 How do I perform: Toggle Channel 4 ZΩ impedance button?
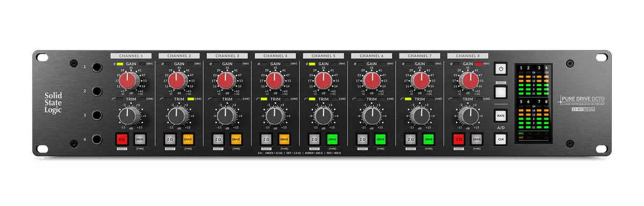coord(266,139)
